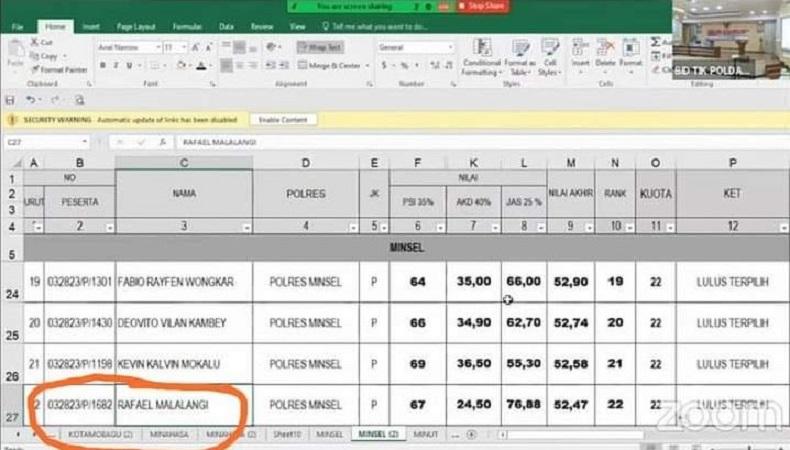Viewport: 790px width, 450px height.
Task: Click the Italic formatting icon
Action: (116, 66)
